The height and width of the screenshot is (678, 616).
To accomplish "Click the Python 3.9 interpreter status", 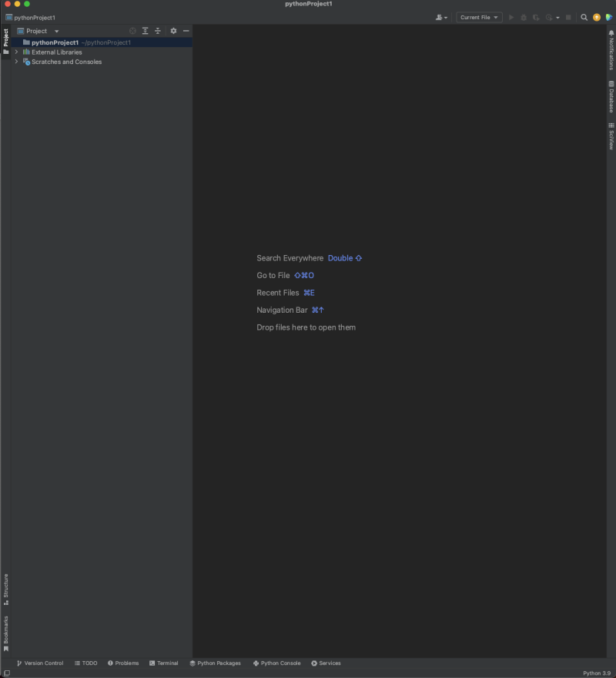I will (597, 673).
